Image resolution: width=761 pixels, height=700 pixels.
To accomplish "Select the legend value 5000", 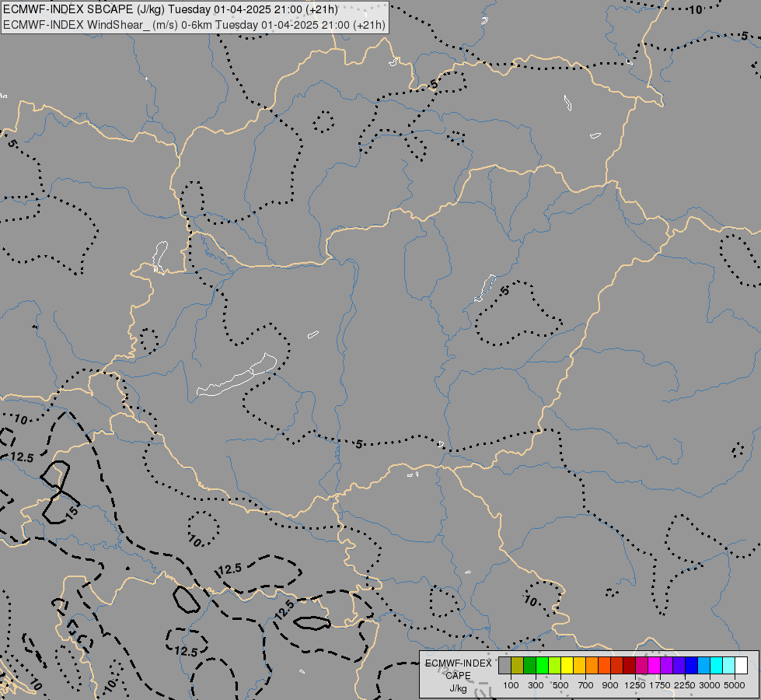I will (x=735, y=685).
